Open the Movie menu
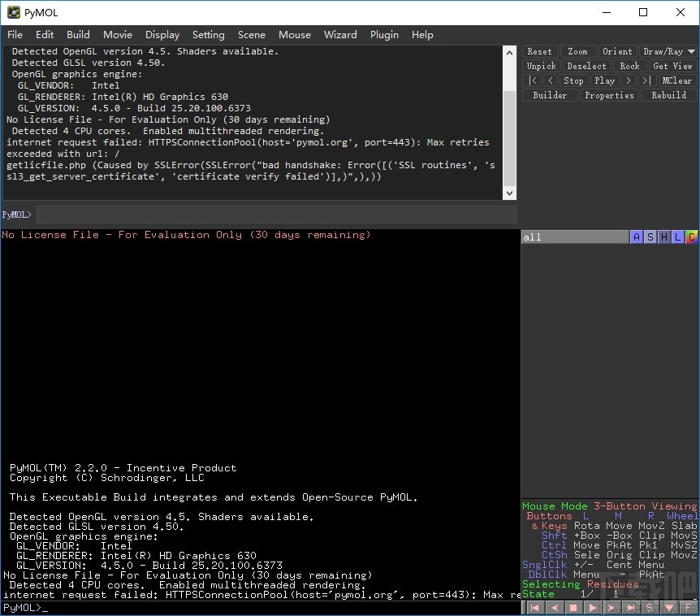The width and height of the screenshot is (700, 616). (118, 34)
